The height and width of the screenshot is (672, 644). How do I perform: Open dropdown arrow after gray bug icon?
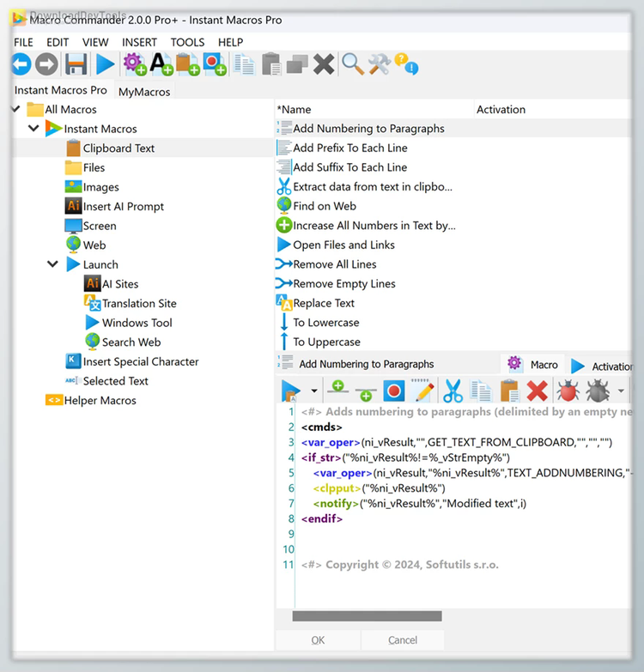(621, 390)
